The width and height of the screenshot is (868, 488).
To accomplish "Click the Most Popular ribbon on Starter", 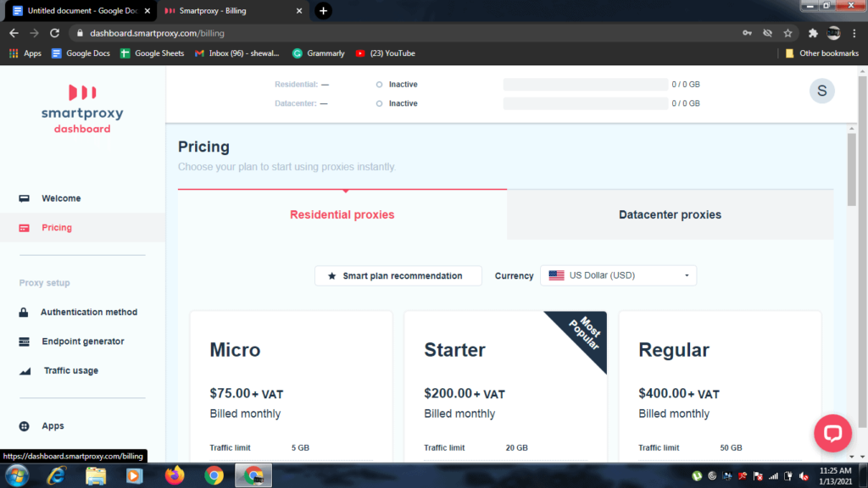I will click(x=584, y=334).
